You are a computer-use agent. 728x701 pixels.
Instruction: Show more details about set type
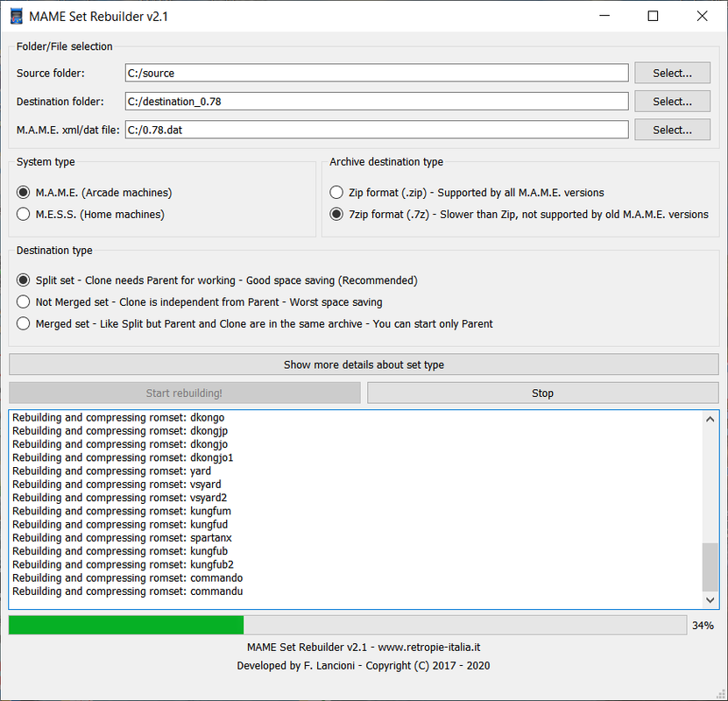[364, 365]
